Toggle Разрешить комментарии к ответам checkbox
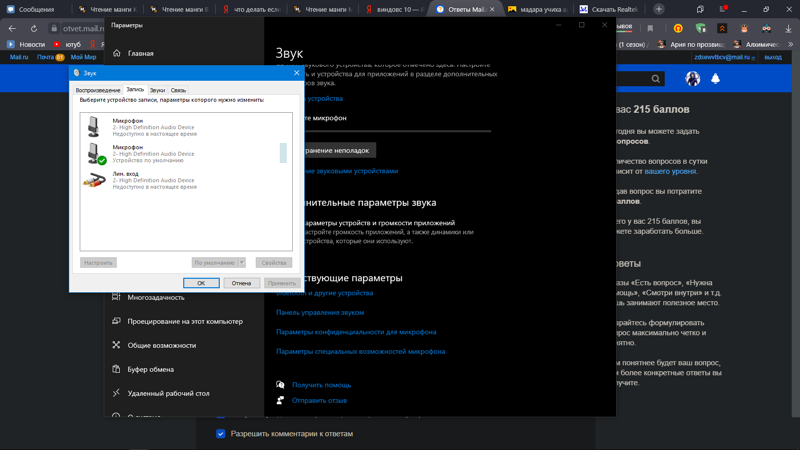 [x=220, y=434]
